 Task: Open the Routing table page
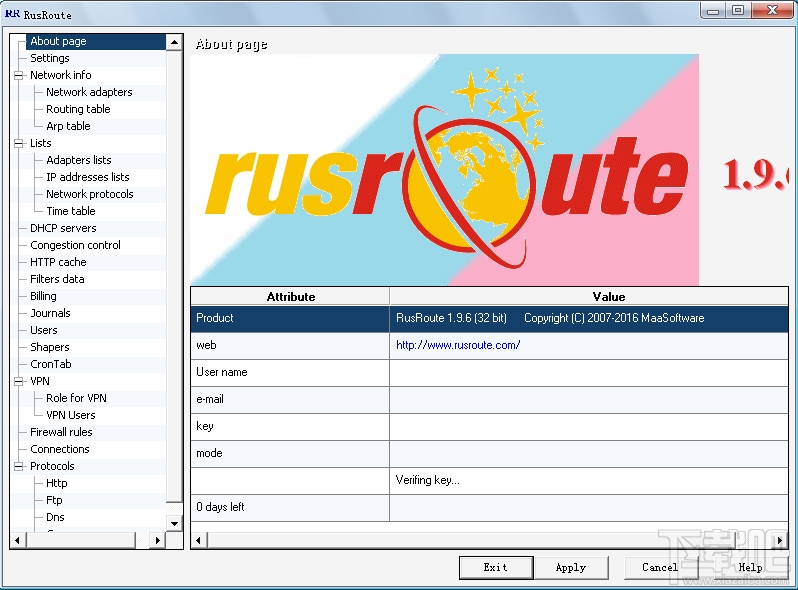pyautogui.click(x=78, y=109)
